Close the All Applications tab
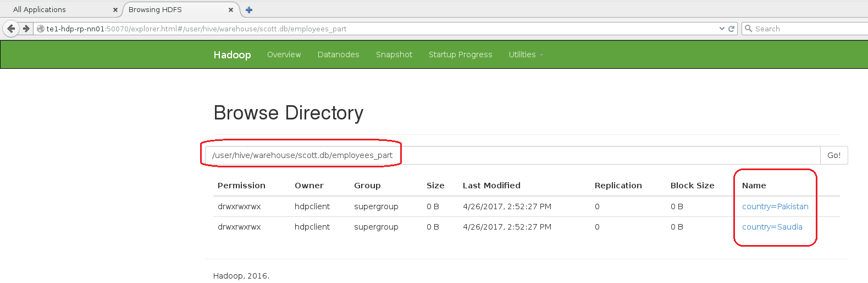 click(115, 10)
